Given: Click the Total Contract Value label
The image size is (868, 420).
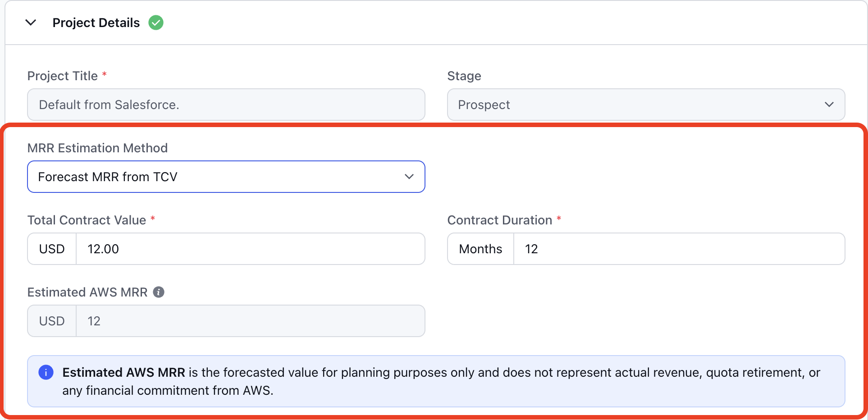Looking at the screenshot, I should tap(87, 220).
